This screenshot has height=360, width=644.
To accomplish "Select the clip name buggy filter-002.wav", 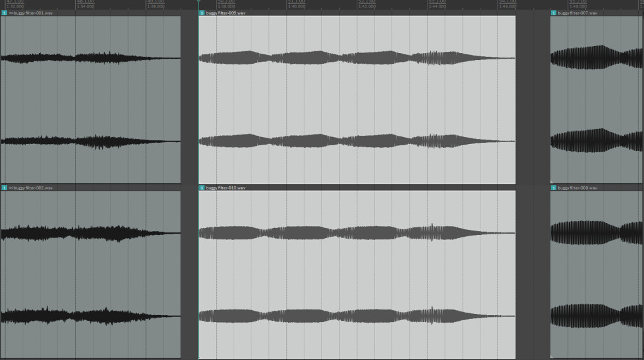I will pos(33,188).
